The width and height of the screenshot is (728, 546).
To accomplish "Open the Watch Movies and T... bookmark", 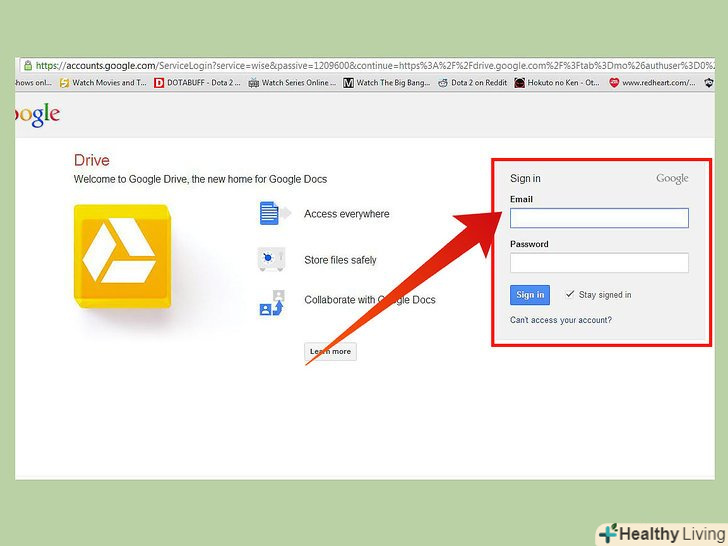I will (x=104, y=83).
